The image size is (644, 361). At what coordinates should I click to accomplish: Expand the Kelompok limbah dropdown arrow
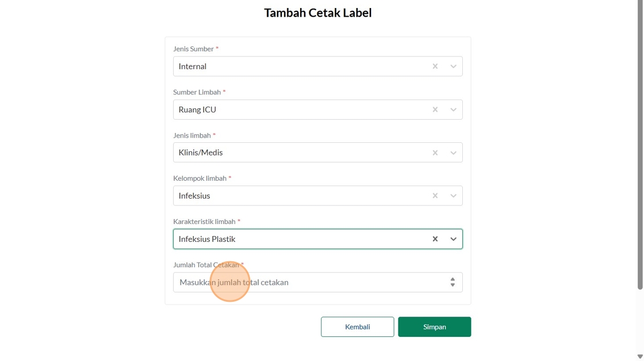coord(453,196)
